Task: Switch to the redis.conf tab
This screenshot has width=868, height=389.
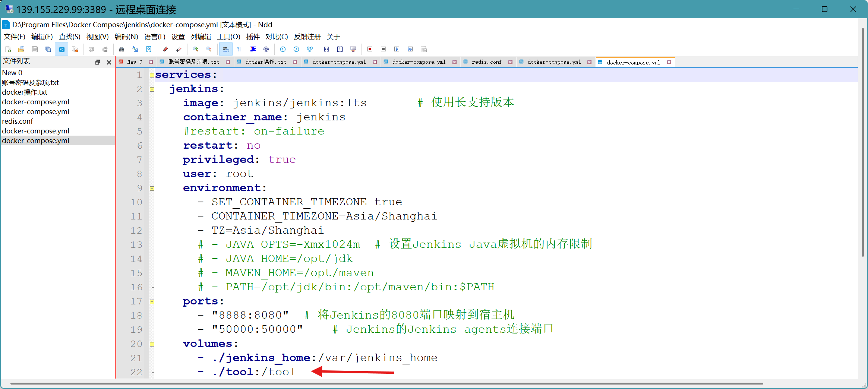Action: point(486,62)
